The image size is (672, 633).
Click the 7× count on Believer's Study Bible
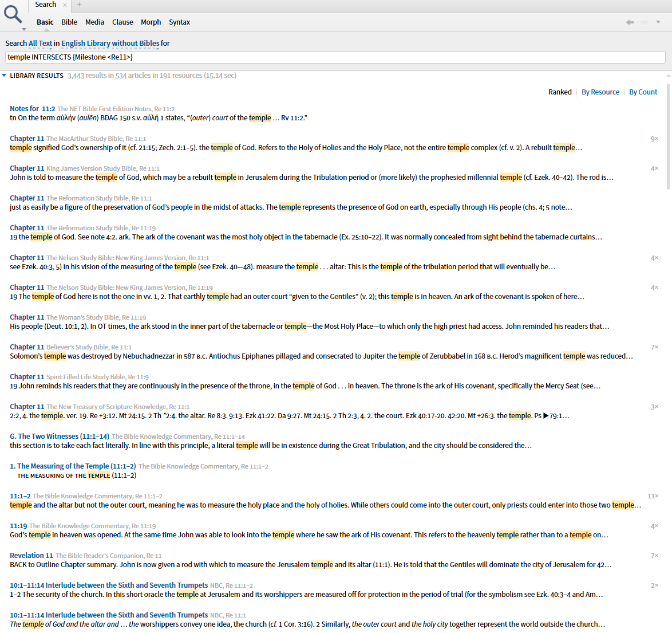[654, 347]
